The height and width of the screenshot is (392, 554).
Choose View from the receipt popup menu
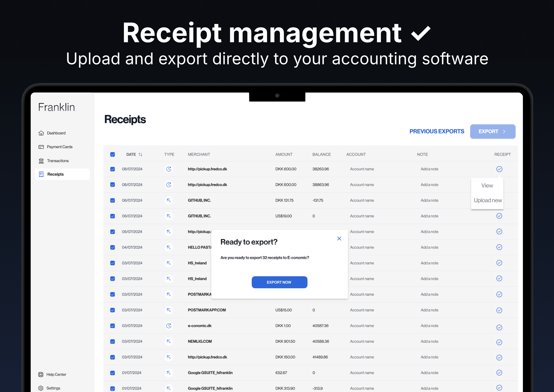(487, 186)
